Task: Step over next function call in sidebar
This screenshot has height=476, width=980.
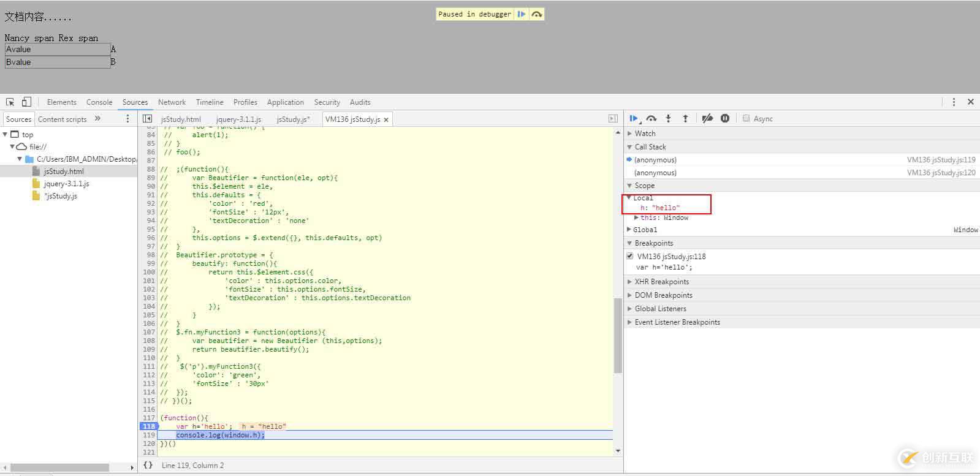Action: tap(651, 119)
